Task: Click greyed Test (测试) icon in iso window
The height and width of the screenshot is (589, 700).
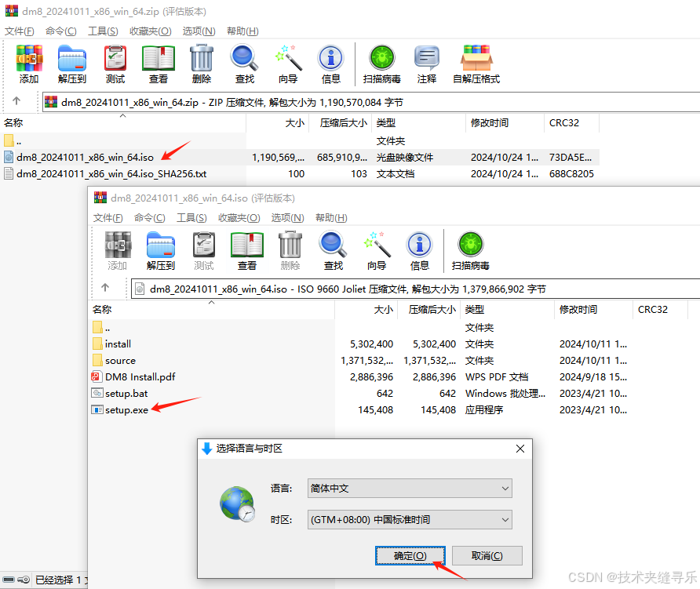Action: point(204,251)
